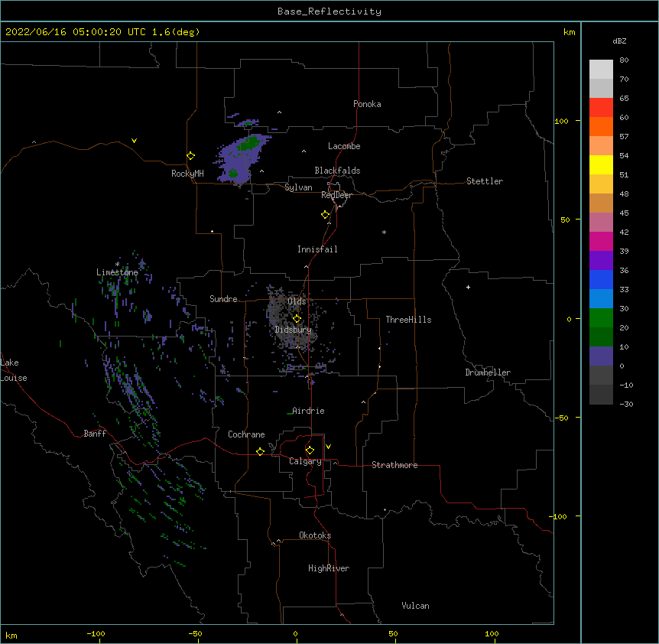Screen dimensions: 659x644
Task: Click the Blackfalds city label
Action: pos(337,171)
